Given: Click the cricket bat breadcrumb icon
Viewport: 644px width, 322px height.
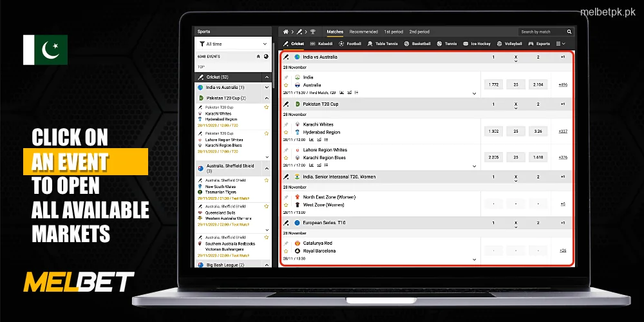Looking at the screenshot, I should click(x=299, y=32).
